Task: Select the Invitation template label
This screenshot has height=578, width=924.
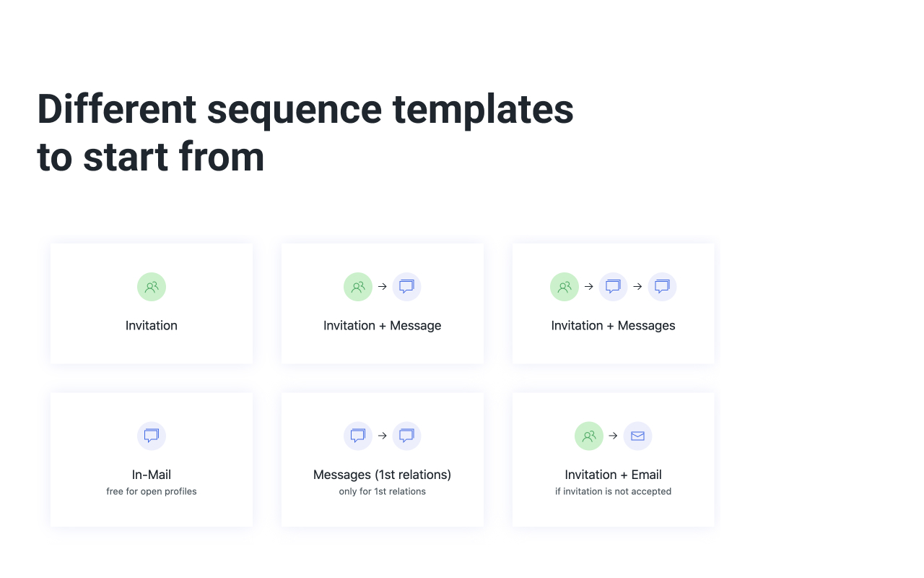Action: tap(152, 326)
